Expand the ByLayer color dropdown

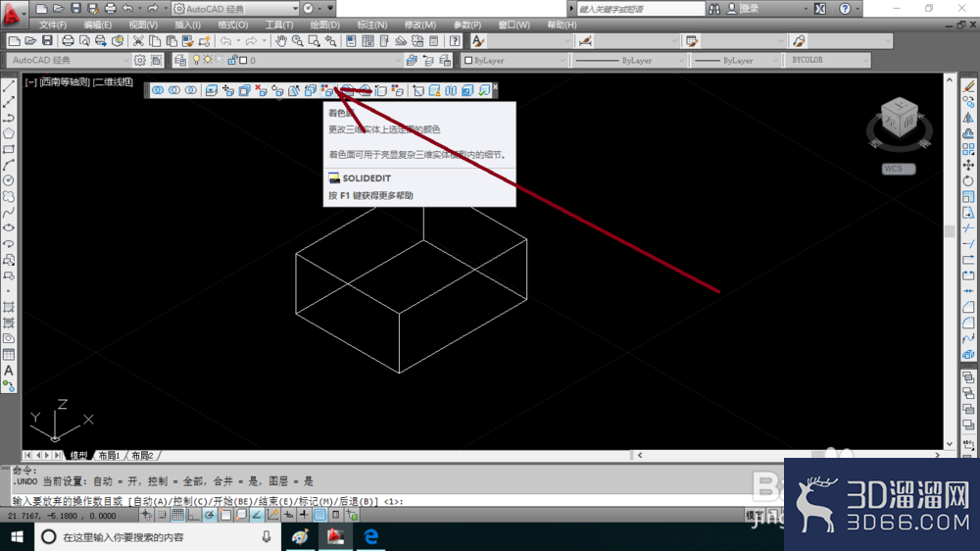coord(514,60)
